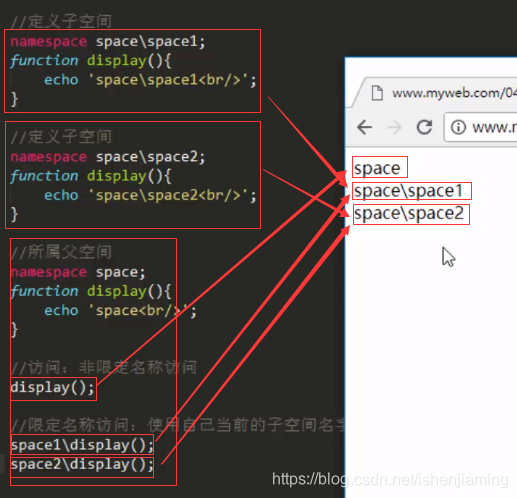Click the browser forward arrow button
This screenshot has height=498, width=517.
394,127
